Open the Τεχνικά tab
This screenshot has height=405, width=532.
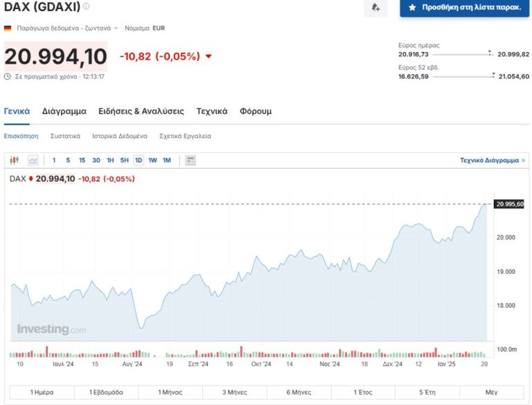point(212,111)
